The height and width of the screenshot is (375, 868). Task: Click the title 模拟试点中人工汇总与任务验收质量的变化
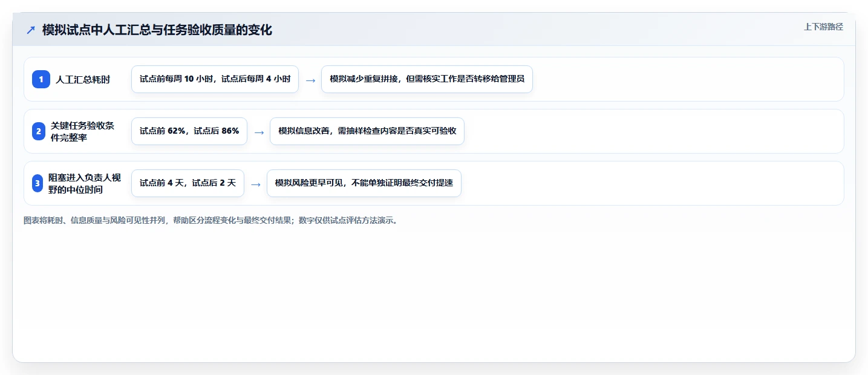click(x=157, y=30)
